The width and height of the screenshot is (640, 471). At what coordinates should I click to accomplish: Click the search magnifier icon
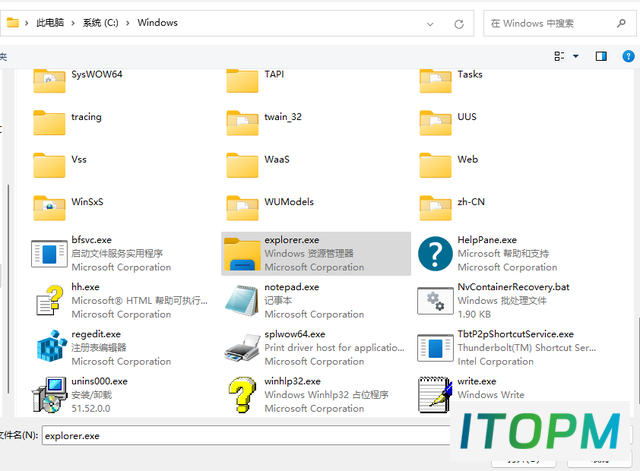(621, 23)
